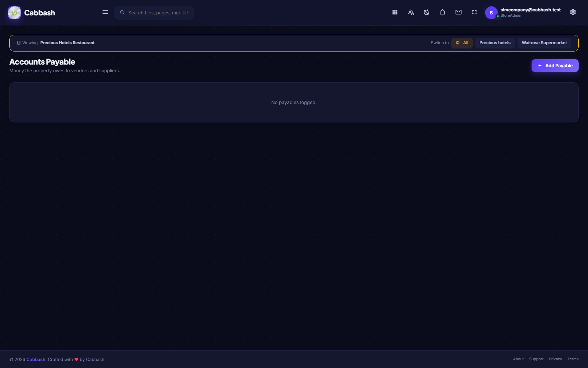Open the notifications bell

[x=443, y=12]
